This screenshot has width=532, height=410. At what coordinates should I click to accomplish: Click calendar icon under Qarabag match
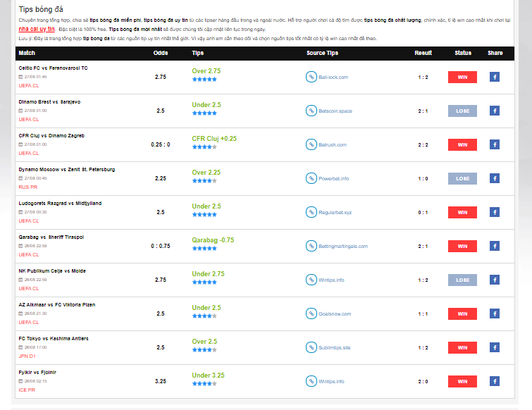click(x=20, y=246)
